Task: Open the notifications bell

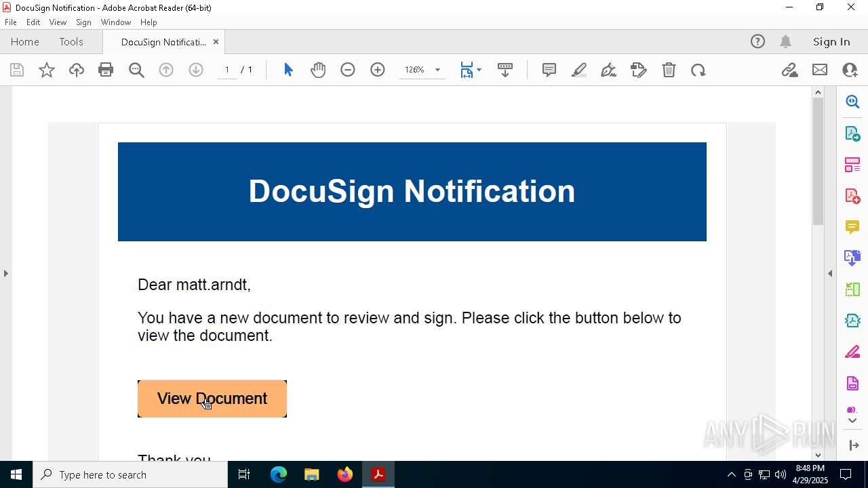Action: [x=785, y=42]
